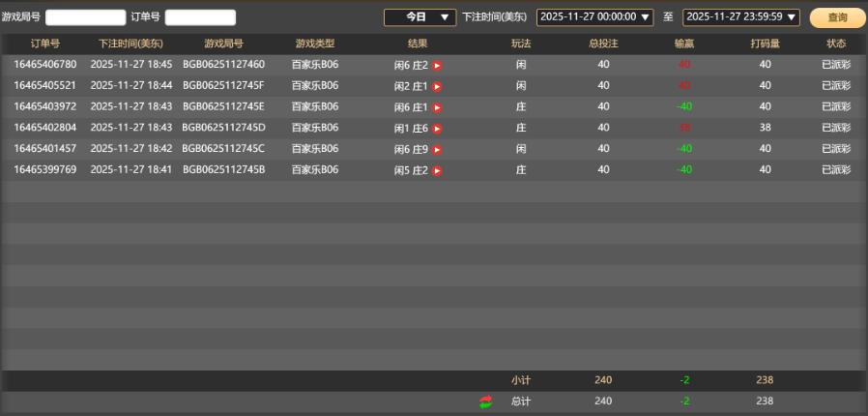Click the 总投注 column header
The image size is (868, 416).
pyautogui.click(x=603, y=45)
